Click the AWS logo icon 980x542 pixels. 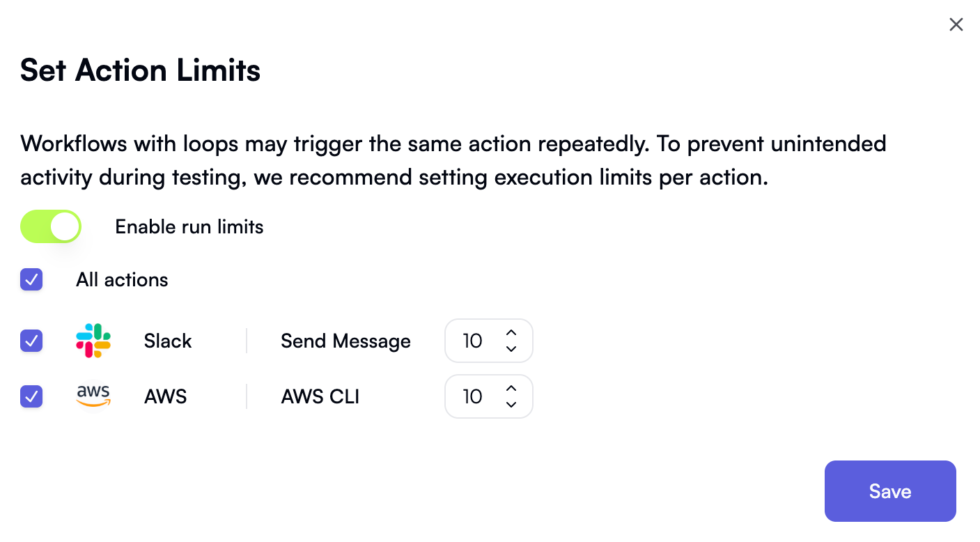click(x=93, y=396)
